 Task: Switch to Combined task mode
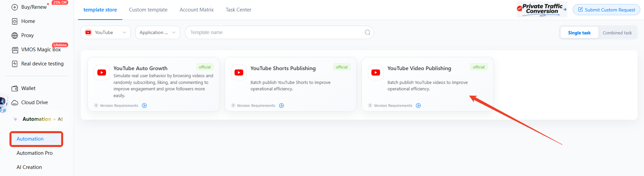pos(617,33)
